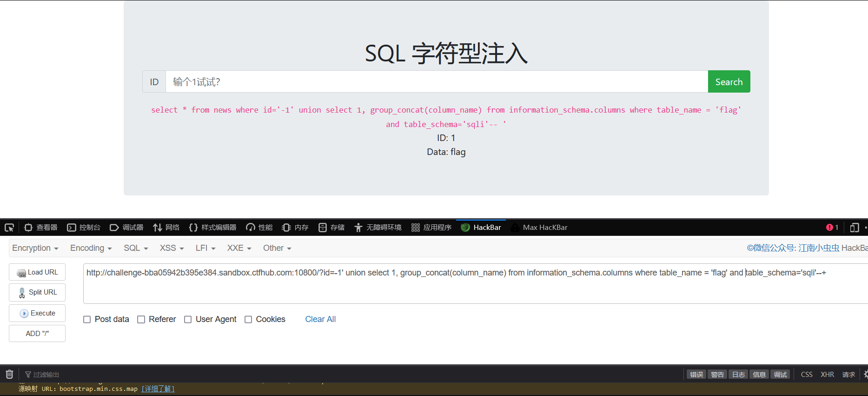868x396 pixels.
Task: Click the Clear All link
Action: tap(320, 319)
